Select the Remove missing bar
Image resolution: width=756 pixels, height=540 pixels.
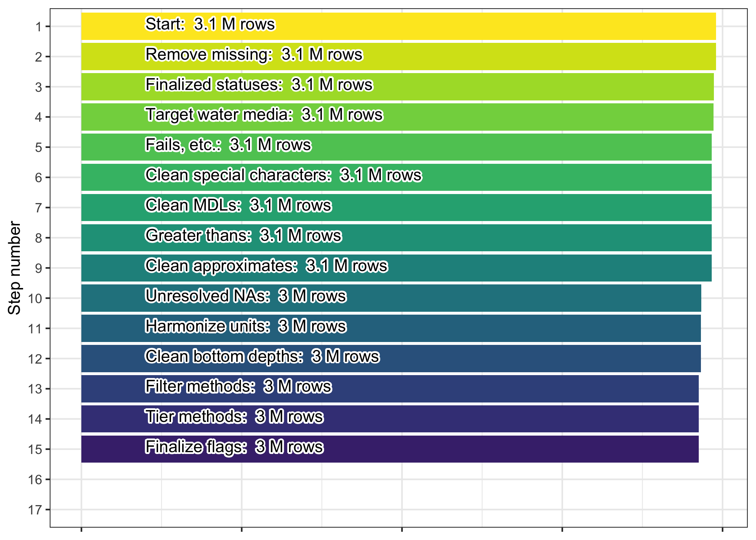tap(399, 57)
